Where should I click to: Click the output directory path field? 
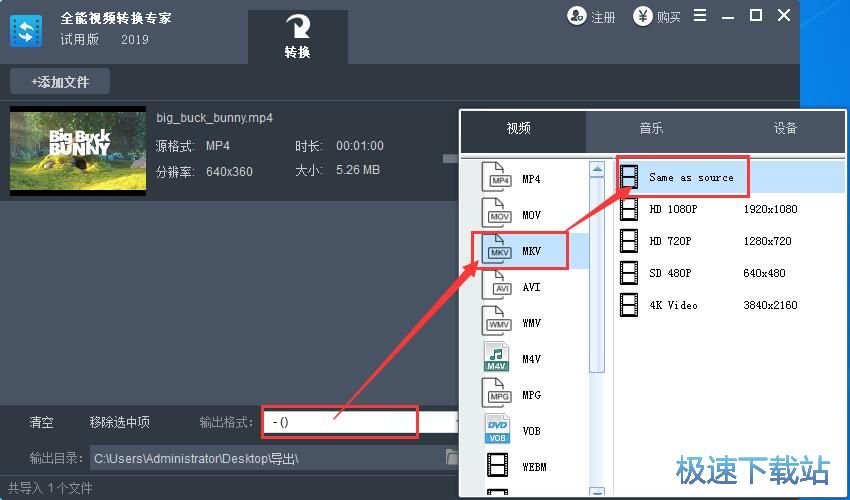point(268,458)
